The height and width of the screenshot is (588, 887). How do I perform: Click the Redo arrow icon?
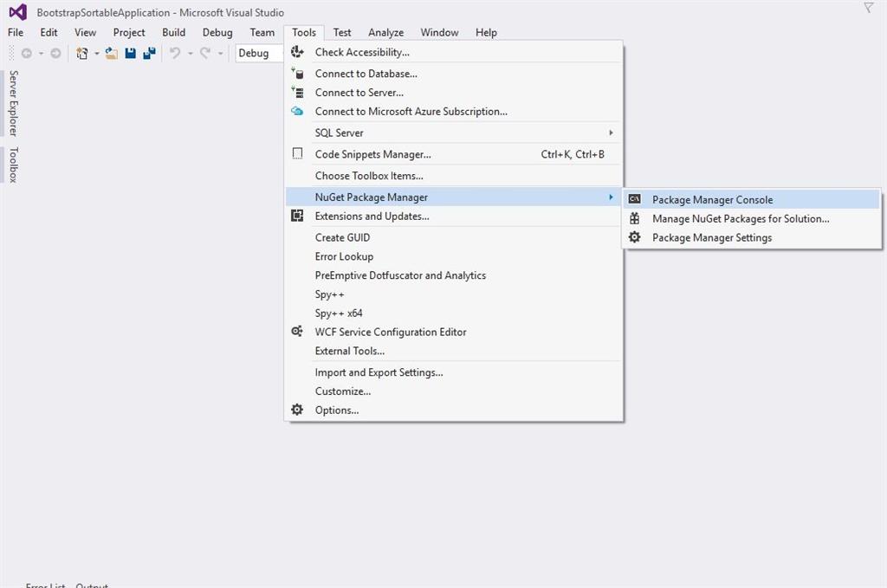coord(205,53)
